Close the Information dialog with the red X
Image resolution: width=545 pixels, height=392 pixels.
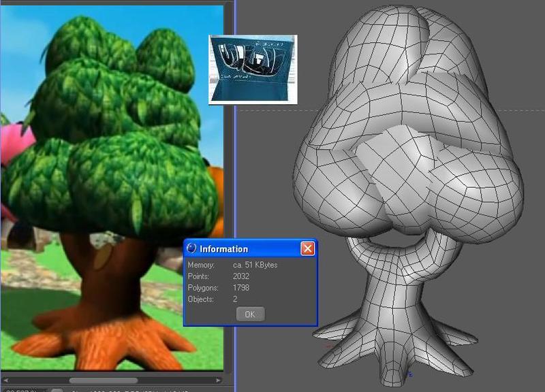(308, 248)
